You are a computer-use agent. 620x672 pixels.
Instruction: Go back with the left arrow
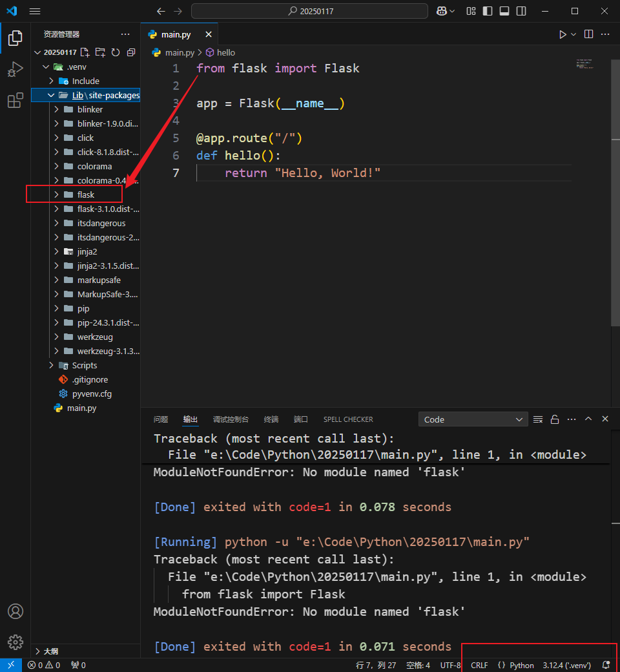[161, 11]
